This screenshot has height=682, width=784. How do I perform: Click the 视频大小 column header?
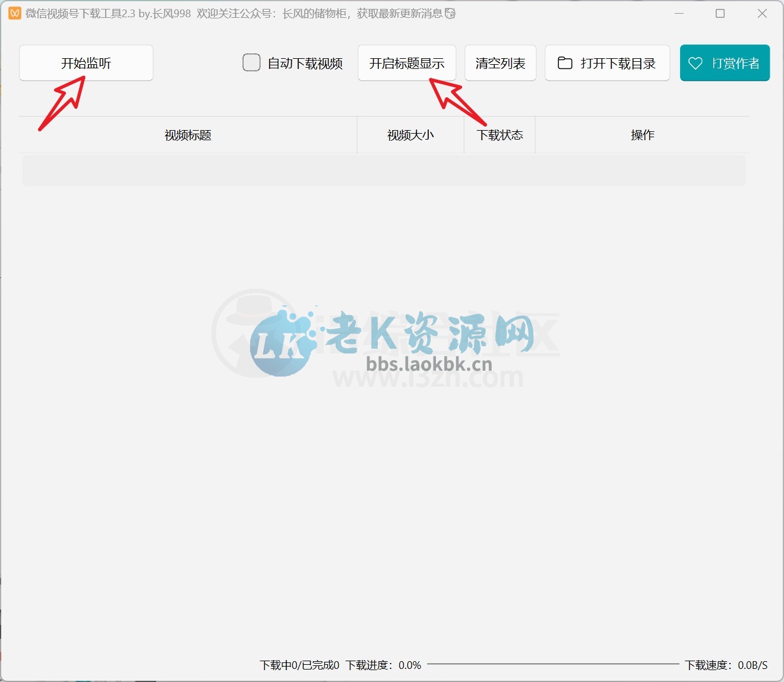tap(410, 135)
